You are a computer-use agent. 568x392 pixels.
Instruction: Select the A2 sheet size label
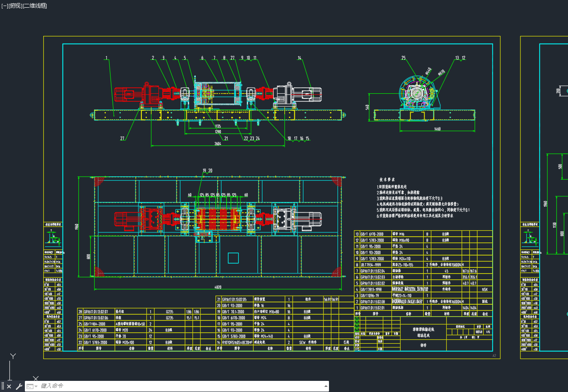point(494,356)
